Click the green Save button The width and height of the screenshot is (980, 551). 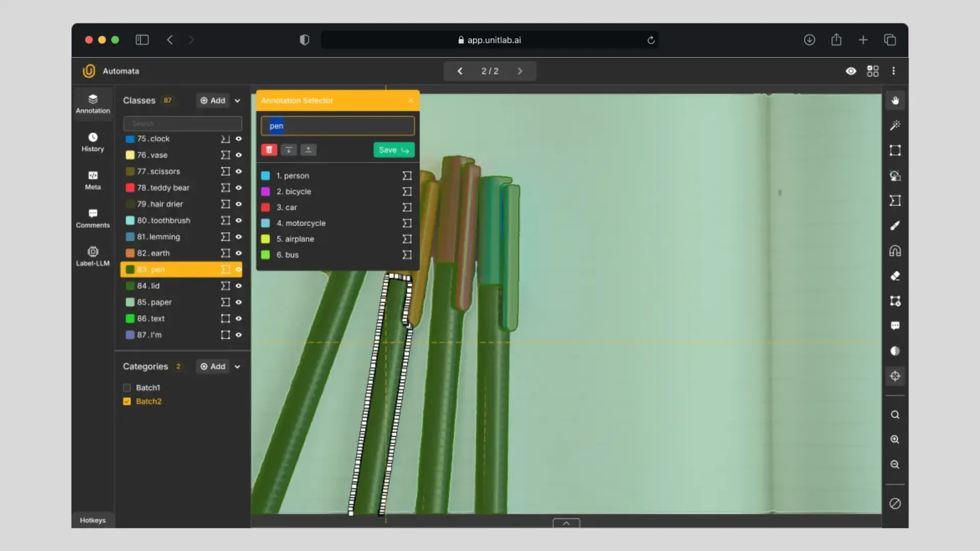[x=394, y=149]
